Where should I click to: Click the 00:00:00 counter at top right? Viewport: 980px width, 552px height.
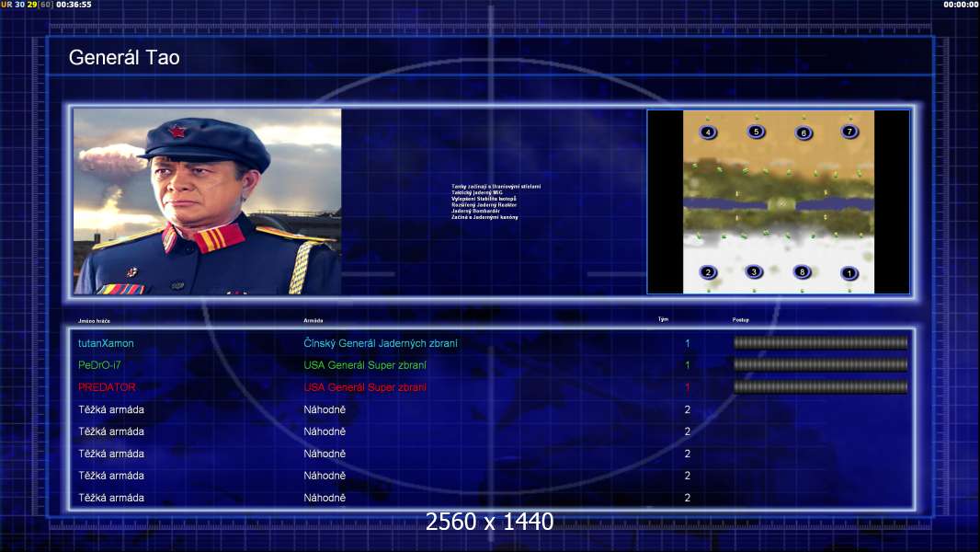tap(962, 5)
